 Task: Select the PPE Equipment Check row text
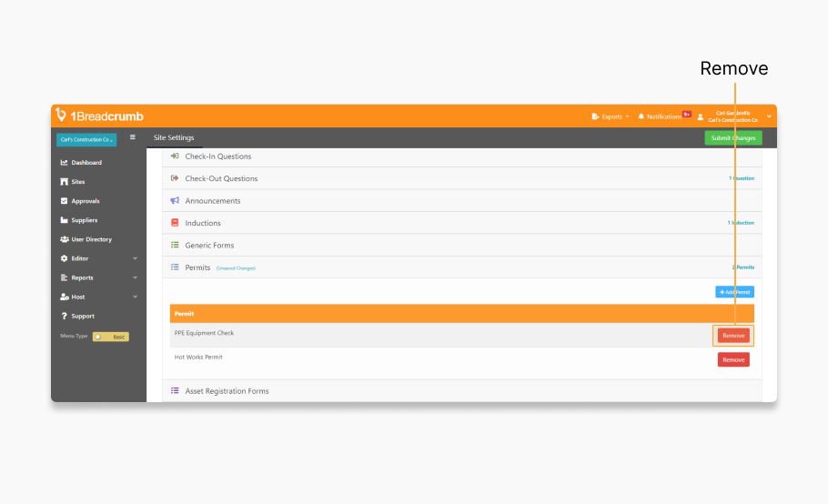tap(204, 333)
